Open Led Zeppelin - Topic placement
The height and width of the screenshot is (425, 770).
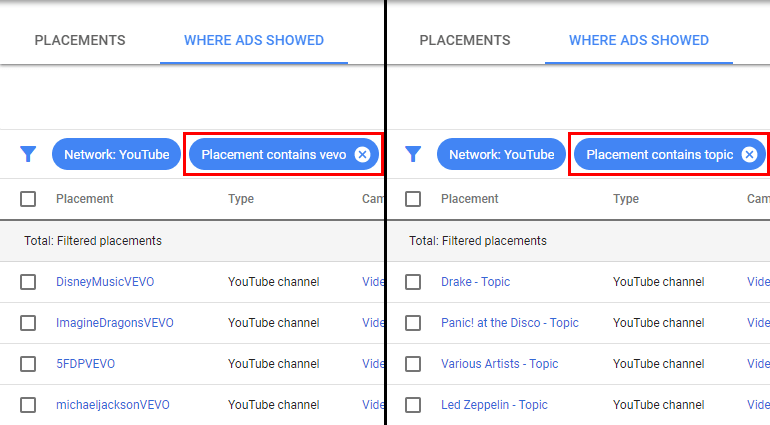click(494, 405)
